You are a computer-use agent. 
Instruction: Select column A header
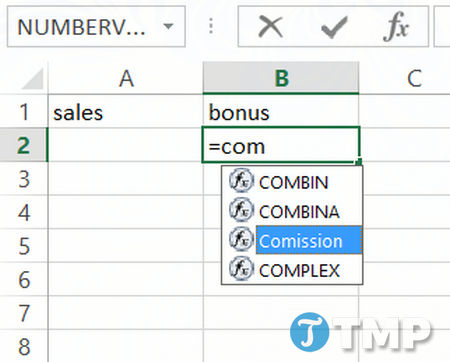126,78
